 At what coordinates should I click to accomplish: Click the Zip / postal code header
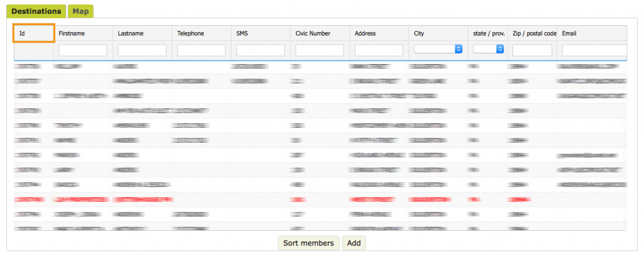(532, 33)
